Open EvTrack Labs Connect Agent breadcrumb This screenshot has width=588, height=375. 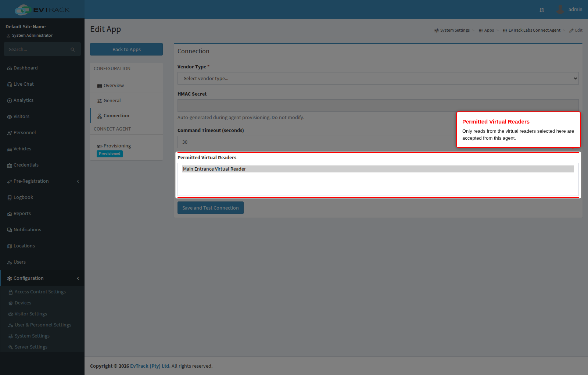tap(532, 31)
